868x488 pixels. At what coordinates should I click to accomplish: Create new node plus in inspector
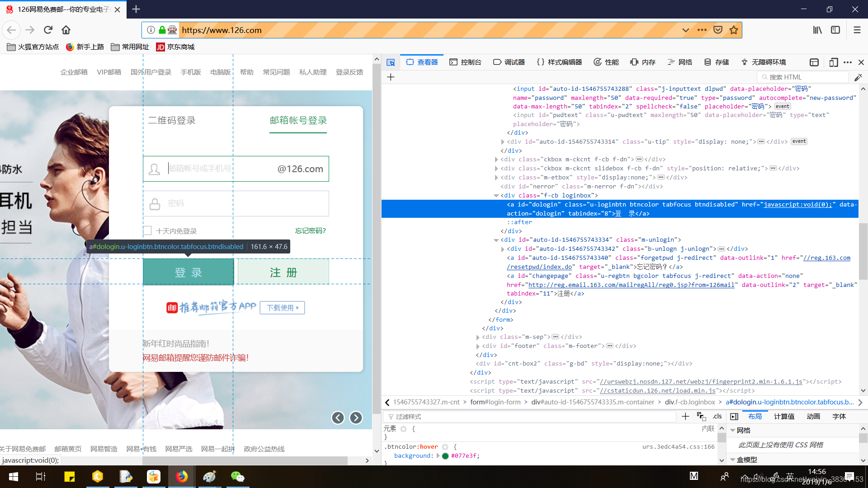pyautogui.click(x=391, y=77)
